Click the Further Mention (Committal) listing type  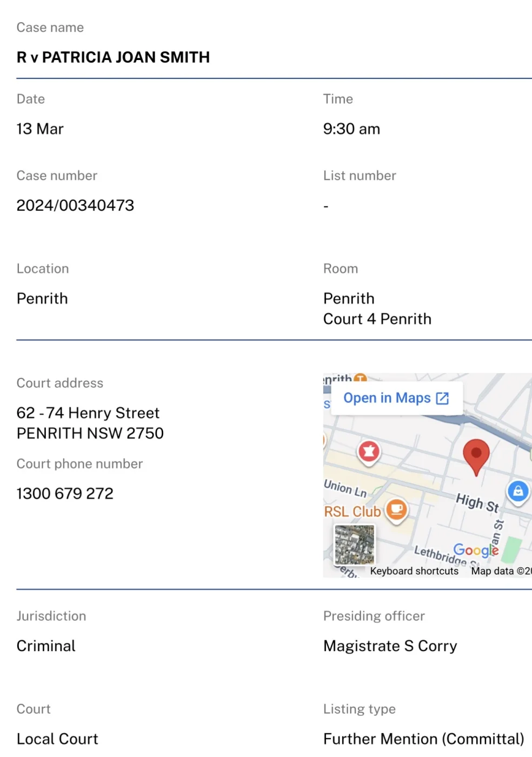pos(424,739)
